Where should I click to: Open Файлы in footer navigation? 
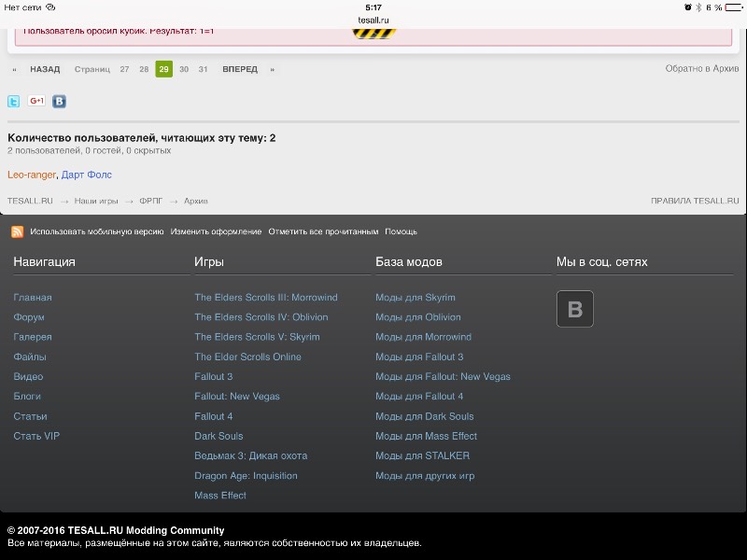pyautogui.click(x=30, y=357)
